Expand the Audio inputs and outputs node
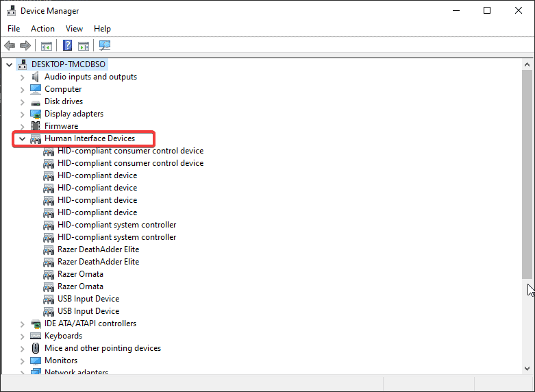 (22, 77)
